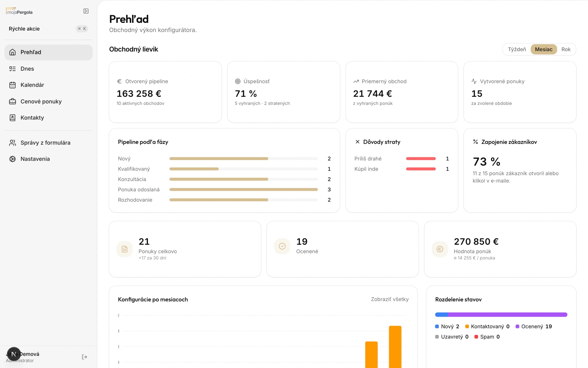The width and height of the screenshot is (588, 368).
Task: Collapse the sidebar using the panel icon
Action: [86, 11]
